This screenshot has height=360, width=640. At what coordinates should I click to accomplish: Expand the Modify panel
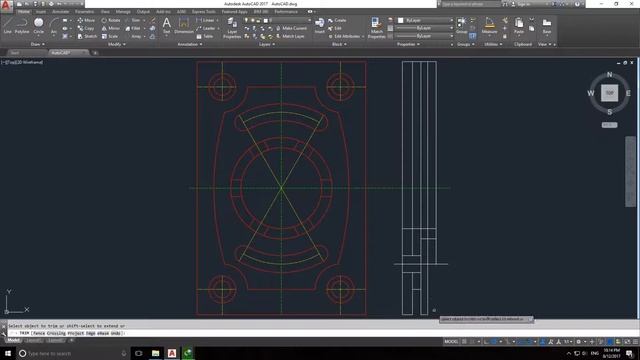click(x=117, y=44)
